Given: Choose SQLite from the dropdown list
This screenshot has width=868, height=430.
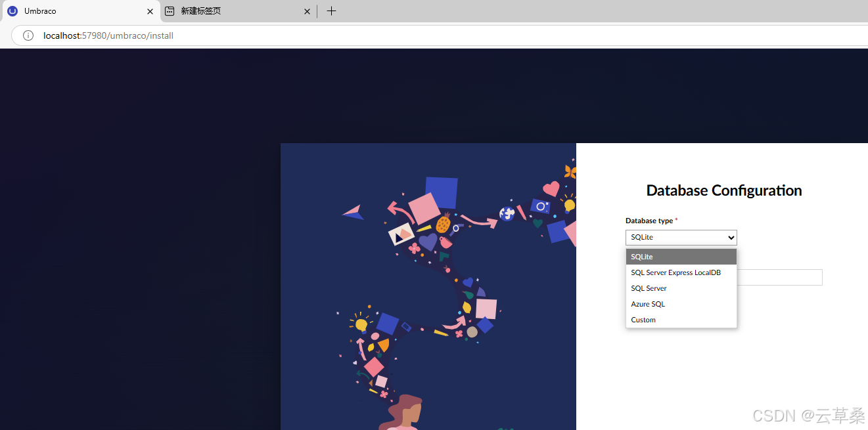Looking at the screenshot, I should click(x=681, y=257).
